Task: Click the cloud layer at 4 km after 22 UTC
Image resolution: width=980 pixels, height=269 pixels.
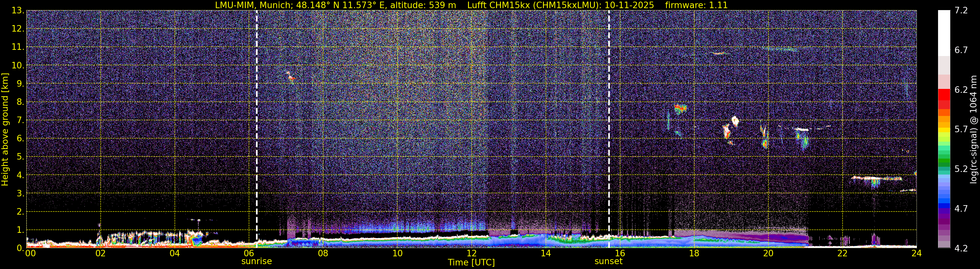Action: (x=877, y=178)
